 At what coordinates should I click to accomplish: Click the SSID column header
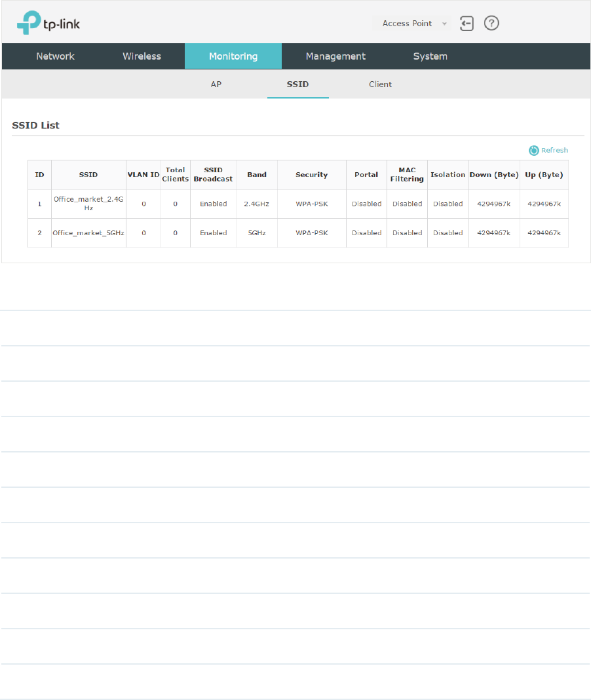pos(88,175)
